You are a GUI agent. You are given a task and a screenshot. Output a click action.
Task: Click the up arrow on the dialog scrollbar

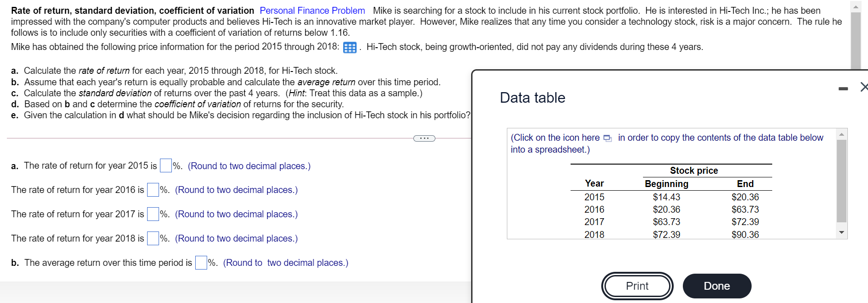point(842,134)
